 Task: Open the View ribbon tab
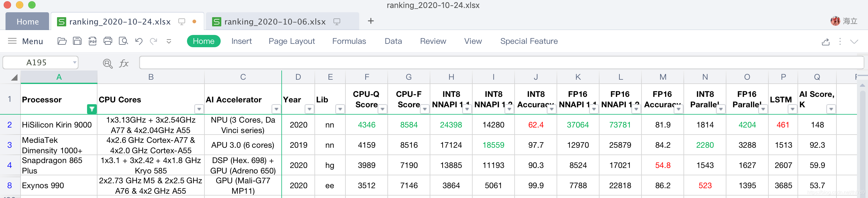point(473,41)
